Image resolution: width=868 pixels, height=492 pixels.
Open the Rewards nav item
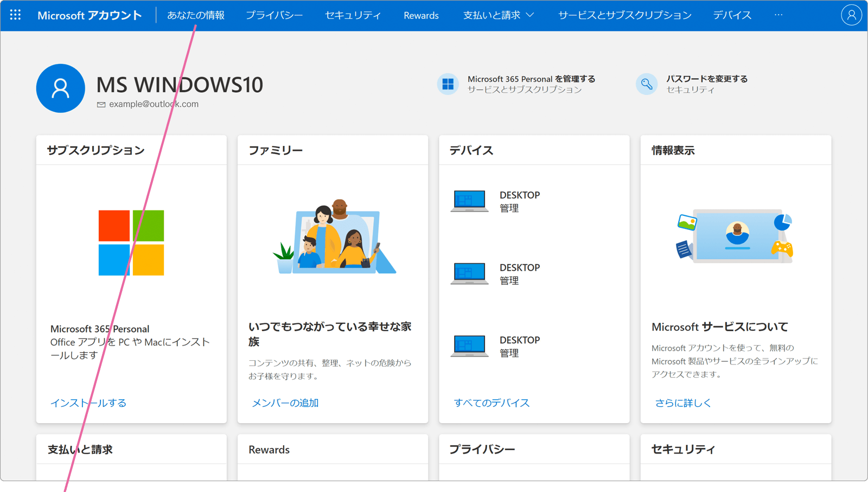[421, 15]
